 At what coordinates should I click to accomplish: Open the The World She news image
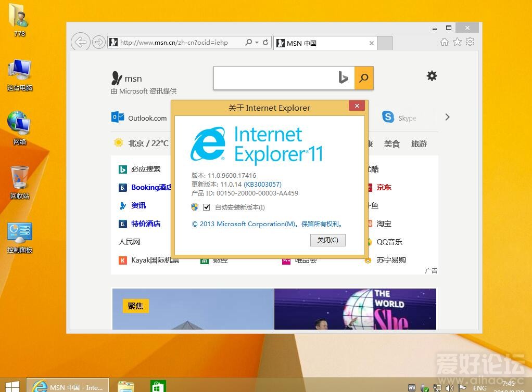[x=355, y=309]
